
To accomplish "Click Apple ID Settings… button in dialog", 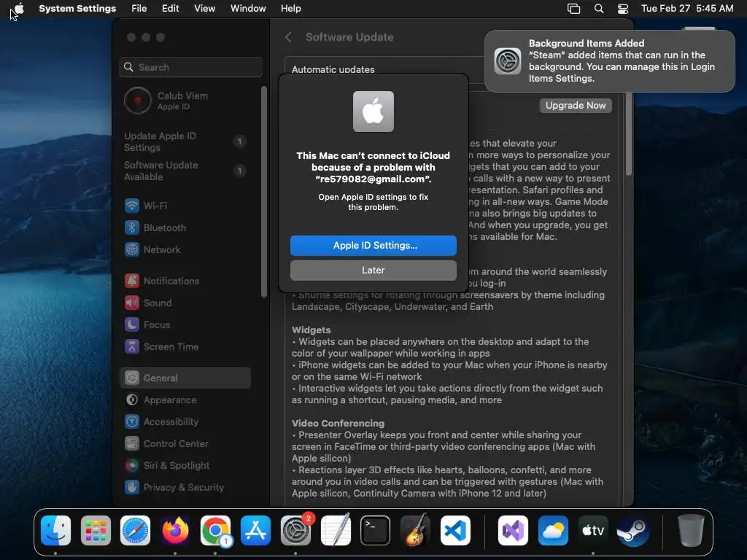I will pos(373,245).
